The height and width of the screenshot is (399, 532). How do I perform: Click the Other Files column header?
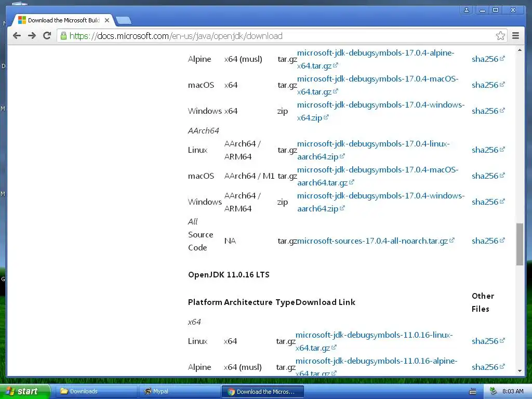483,302
